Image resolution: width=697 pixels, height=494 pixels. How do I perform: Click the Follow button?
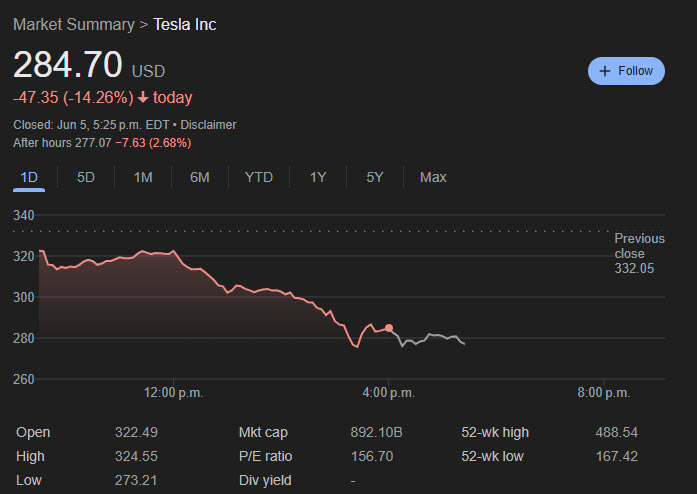coord(626,71)
